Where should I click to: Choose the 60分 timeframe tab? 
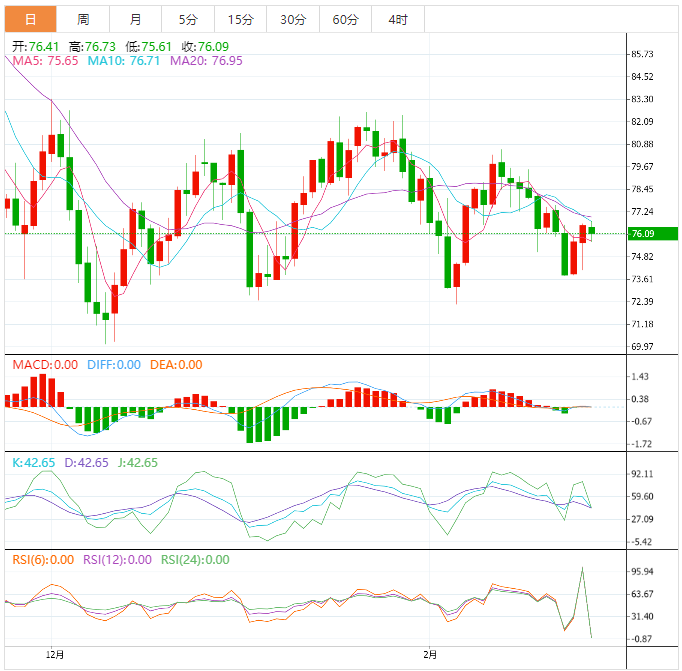pyautogui.click(x=345, y=19)
